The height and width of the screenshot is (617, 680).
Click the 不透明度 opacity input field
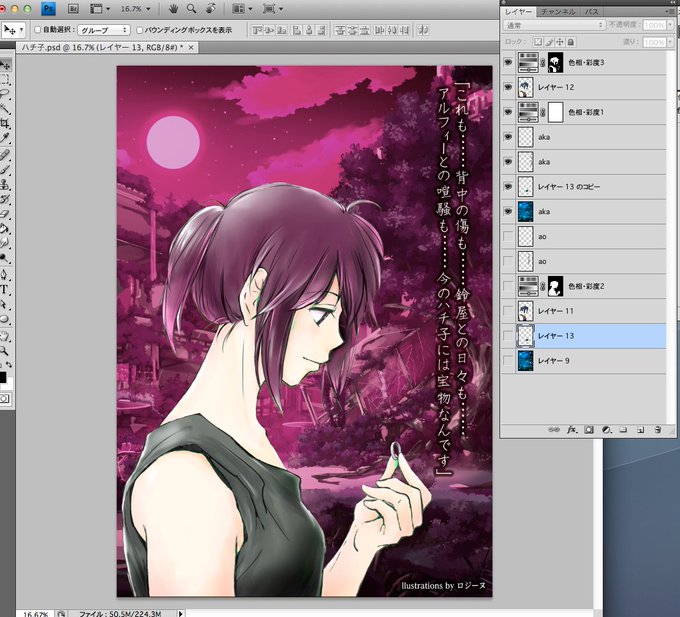coord(654,25)
